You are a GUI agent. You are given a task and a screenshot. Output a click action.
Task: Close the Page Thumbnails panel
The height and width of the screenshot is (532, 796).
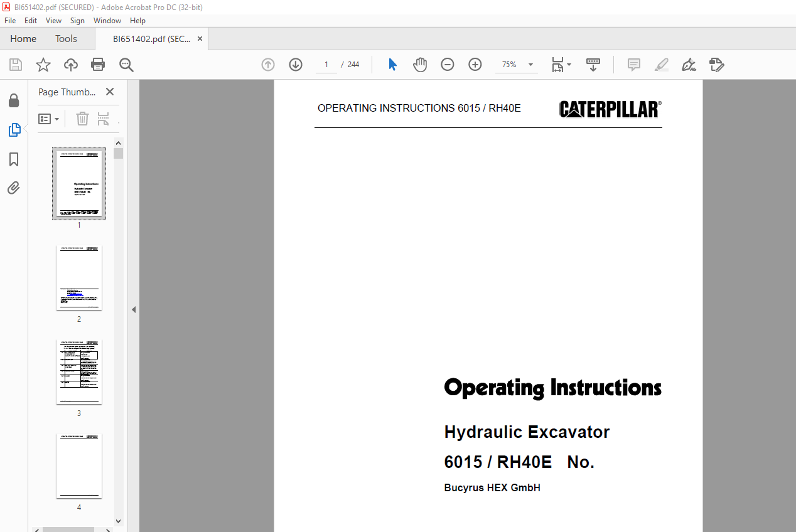(110, 92)
